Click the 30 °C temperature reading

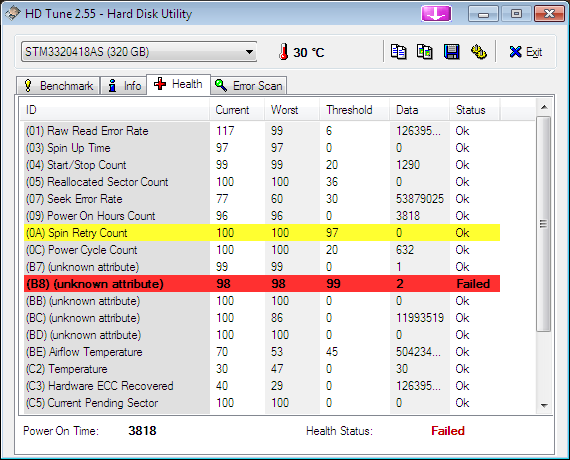[309, 52]
